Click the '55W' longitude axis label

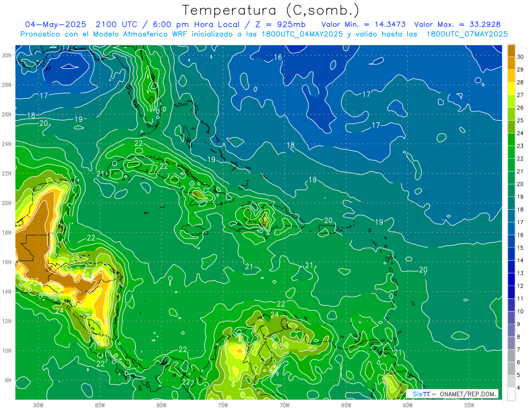[x=469, y=405]
